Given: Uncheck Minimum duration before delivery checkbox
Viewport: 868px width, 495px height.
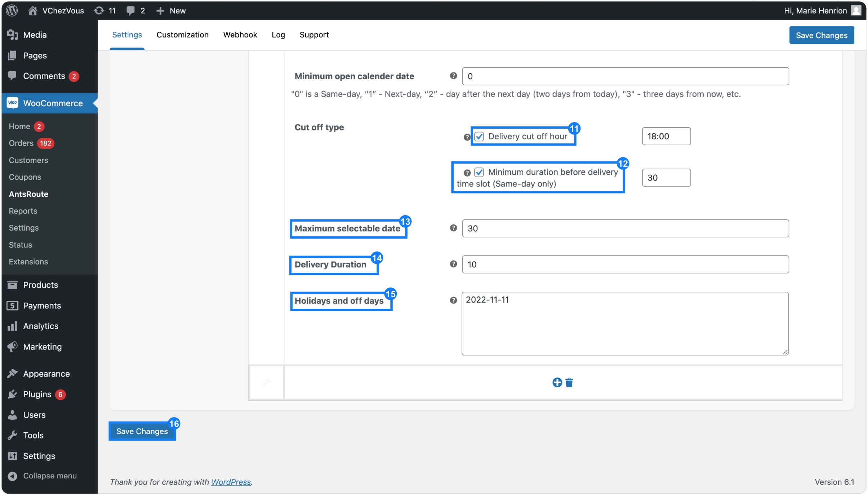Looking at the screenshot, I should click(x=479, y=172).
